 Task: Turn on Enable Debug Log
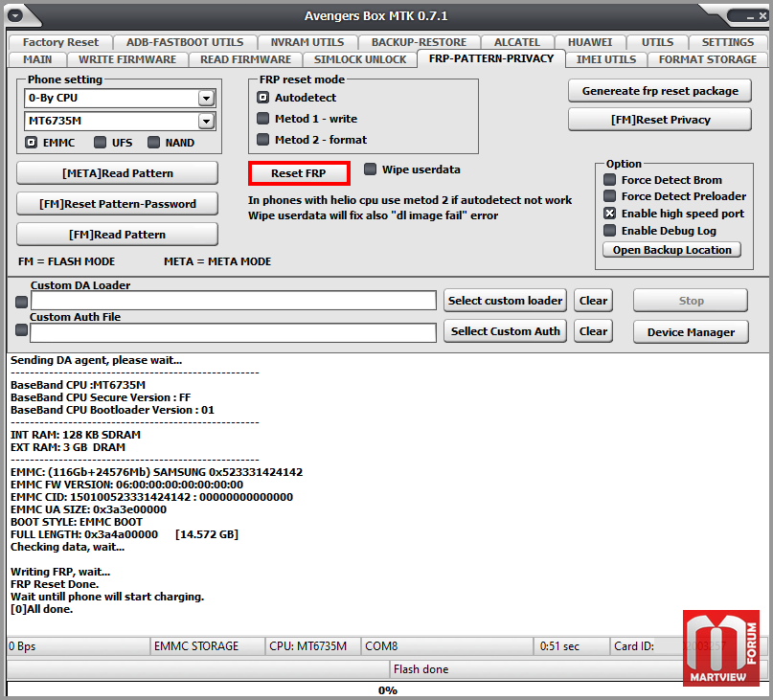point(610,231)
